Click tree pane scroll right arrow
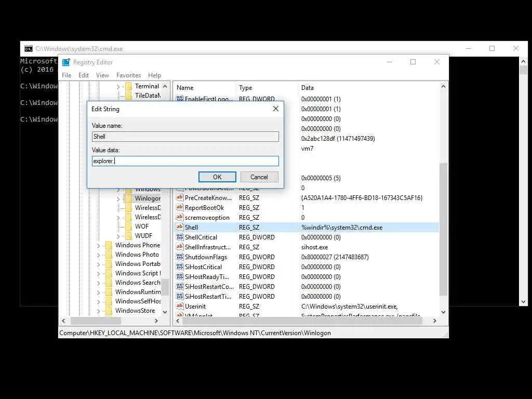532x399 pixels. (x=156, y=321)
